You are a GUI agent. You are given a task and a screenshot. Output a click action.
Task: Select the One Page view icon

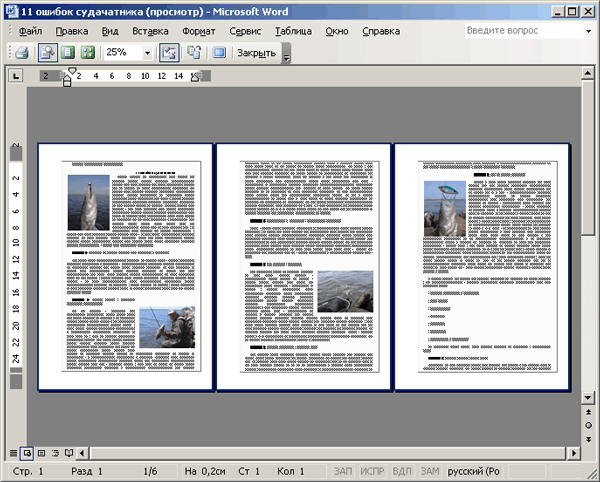pos(68,52)
